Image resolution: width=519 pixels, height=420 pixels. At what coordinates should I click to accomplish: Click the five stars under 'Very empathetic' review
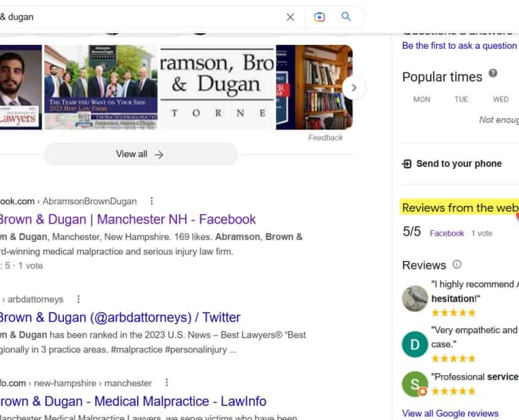[454, 359]
